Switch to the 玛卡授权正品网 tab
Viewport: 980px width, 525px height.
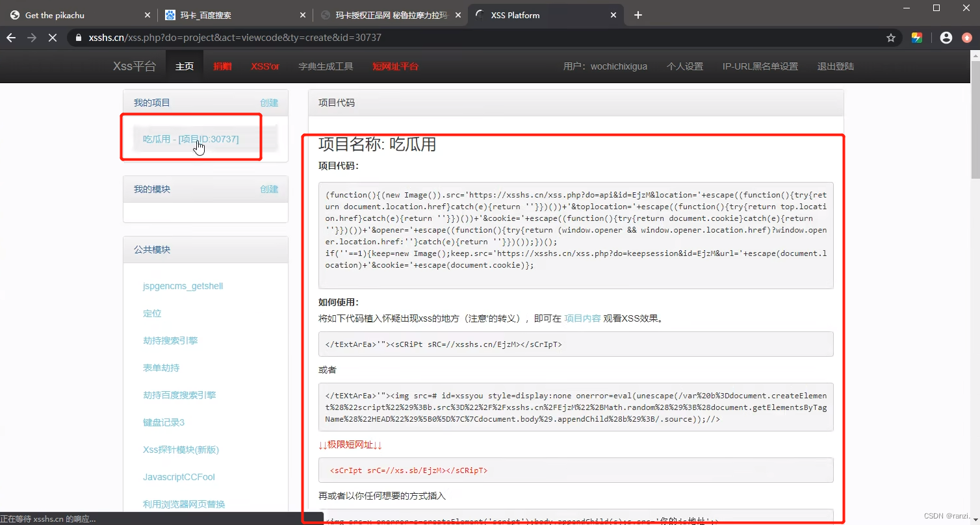[390, 15]
